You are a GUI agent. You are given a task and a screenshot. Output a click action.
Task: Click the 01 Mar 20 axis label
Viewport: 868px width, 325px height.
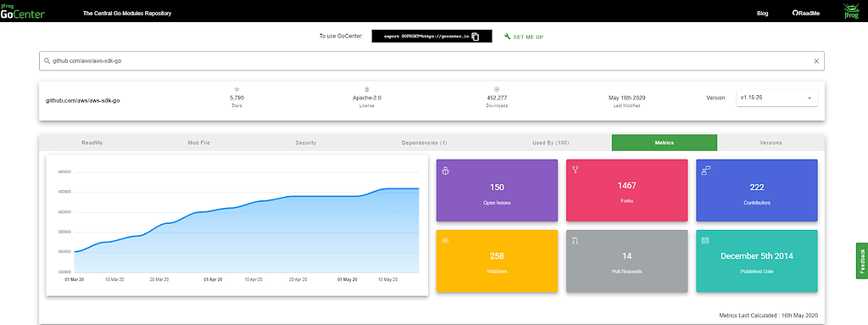pos(74,279)
